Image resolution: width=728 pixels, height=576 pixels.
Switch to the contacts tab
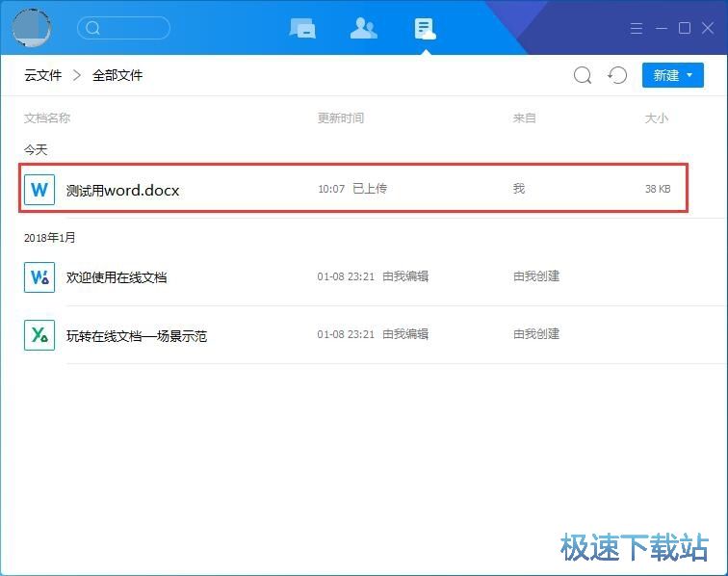(364, 28)
